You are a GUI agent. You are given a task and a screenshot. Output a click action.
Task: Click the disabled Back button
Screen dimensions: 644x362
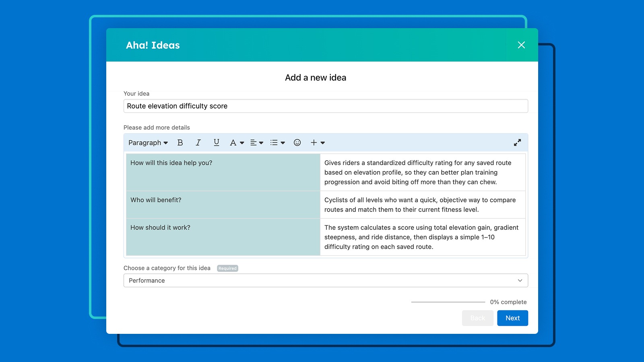(478, 318)
